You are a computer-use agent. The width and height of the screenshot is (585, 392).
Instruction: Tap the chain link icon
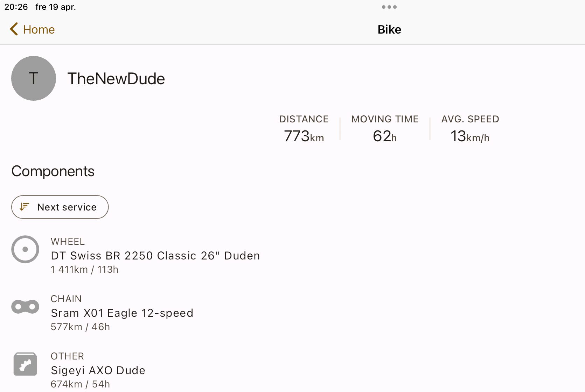coord(25,307)
